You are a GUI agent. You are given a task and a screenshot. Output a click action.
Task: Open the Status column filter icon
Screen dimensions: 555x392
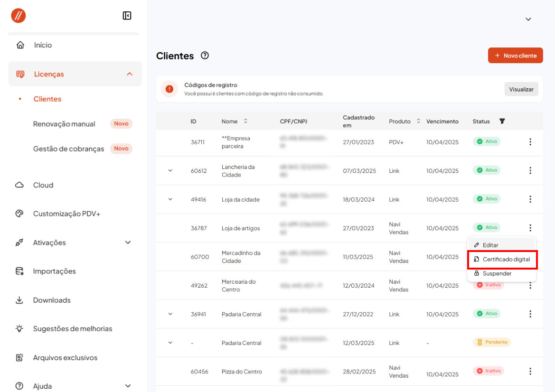click(x=502, y=121)
